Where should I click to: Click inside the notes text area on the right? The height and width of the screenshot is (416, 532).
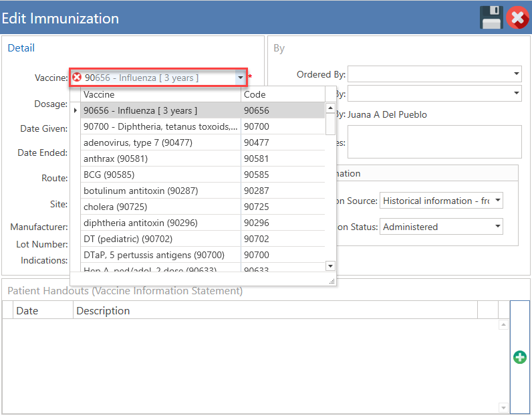coord(434,142)
